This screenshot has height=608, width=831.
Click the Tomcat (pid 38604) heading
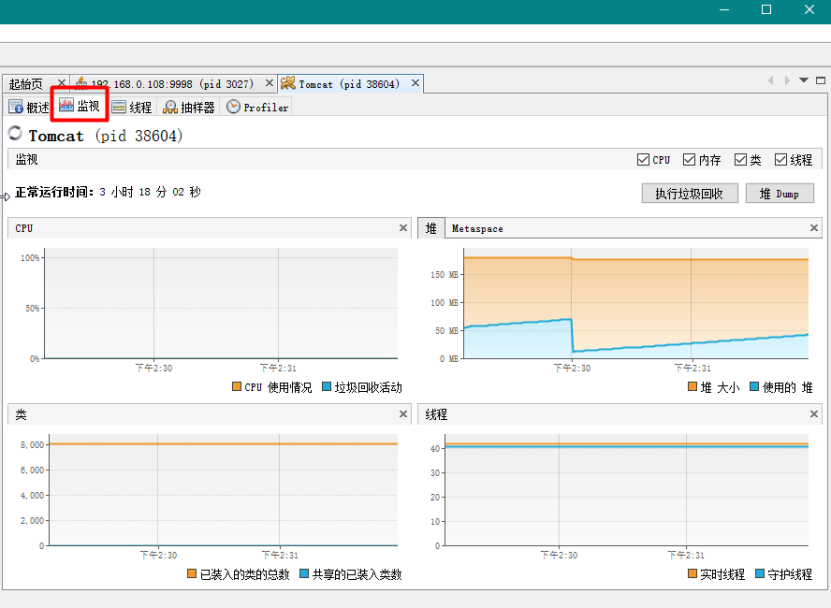pyautogui.click(x=105, y=136)
